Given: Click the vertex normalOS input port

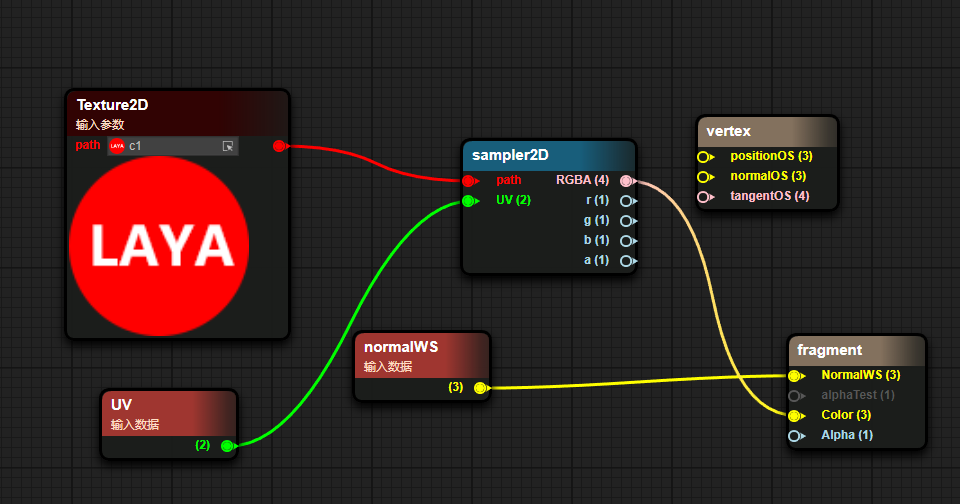Looking at the screenshot, I should (703, 177).
